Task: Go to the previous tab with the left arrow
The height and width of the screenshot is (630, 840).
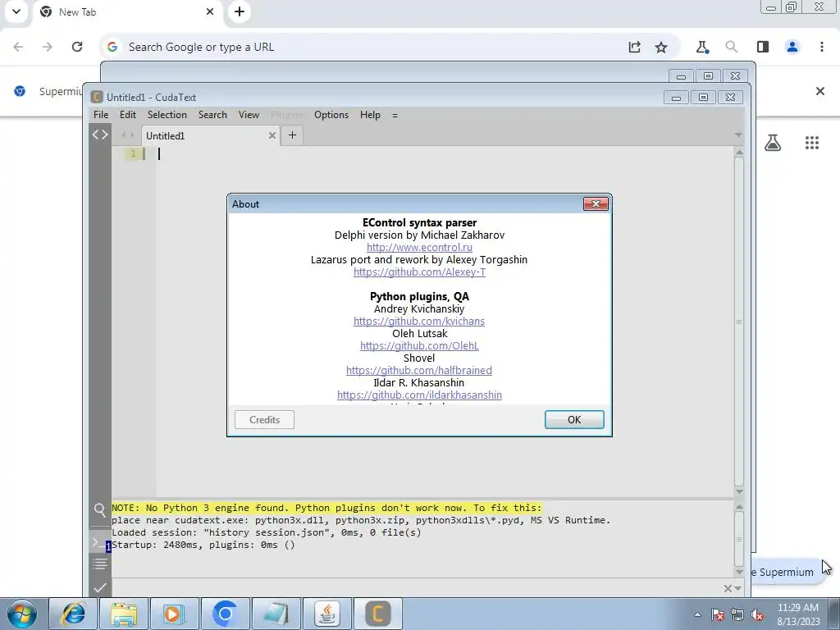Action: click(x=123, y=135)
